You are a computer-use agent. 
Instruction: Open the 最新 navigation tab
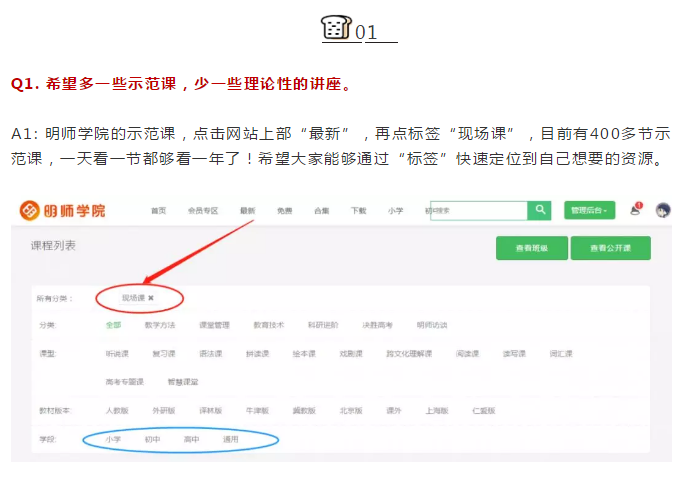pos(247,211)
